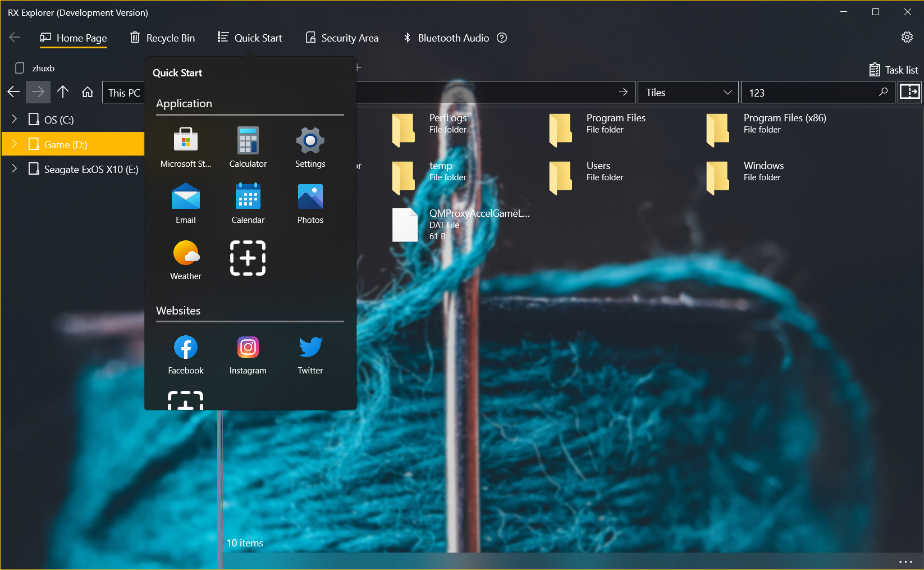The width and height of the screenshot is (924, 570).
Task: Open Twitter website shortcut
Action: (310, 354)
